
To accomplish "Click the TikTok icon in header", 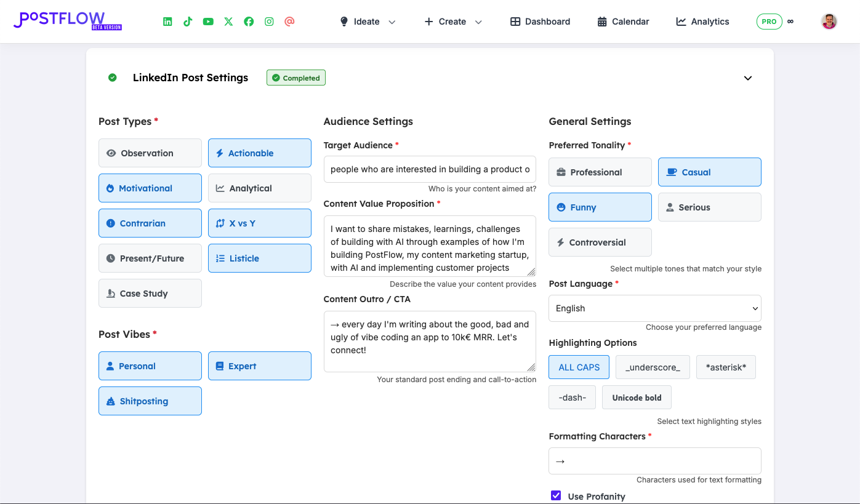I will point(188,22).
